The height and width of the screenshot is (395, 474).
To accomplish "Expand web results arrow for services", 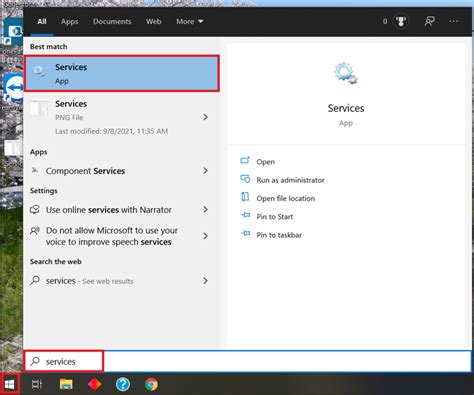I will click(205, 281).
